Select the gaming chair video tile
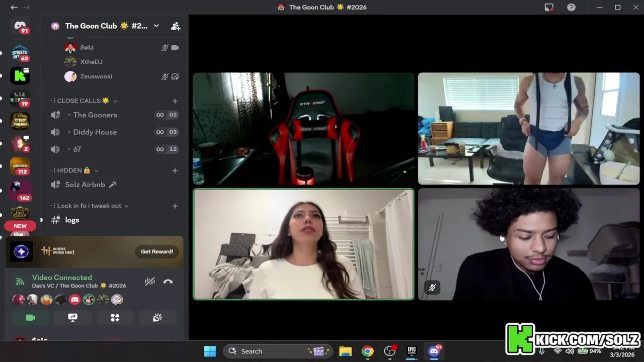The image size is (644, 362). click(x=303, y=129)
